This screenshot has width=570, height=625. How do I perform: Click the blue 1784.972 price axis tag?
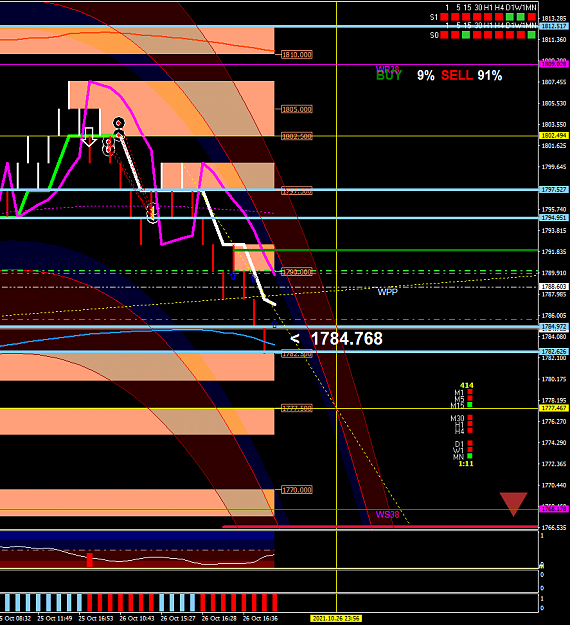(554, 327)
